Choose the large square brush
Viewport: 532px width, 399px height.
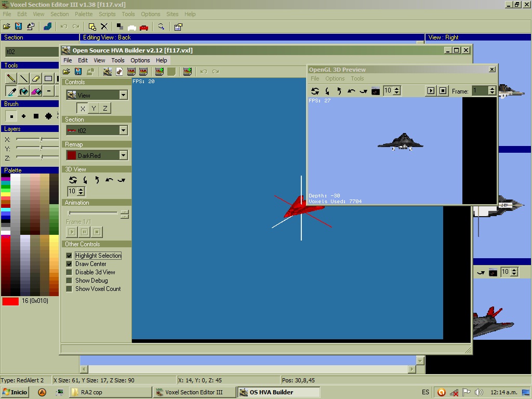(36, 116)
